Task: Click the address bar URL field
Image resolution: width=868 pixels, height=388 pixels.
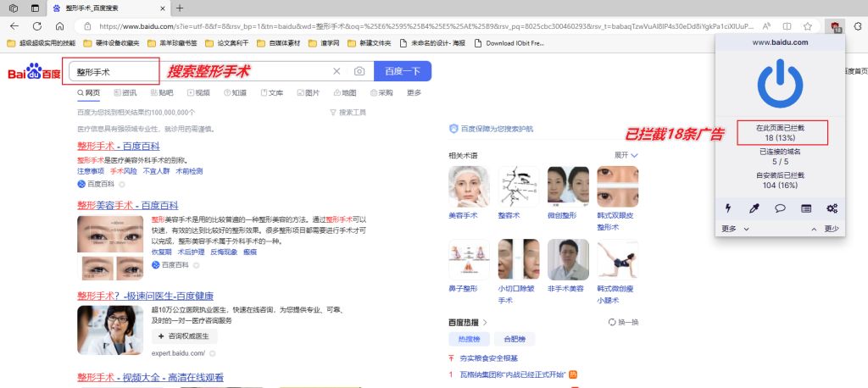Action: tap(426, 26)
